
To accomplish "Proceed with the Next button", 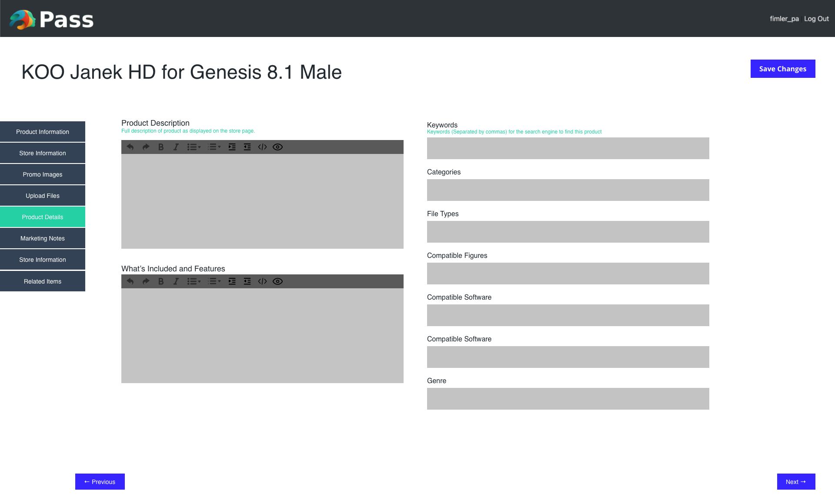I will 796,481.
